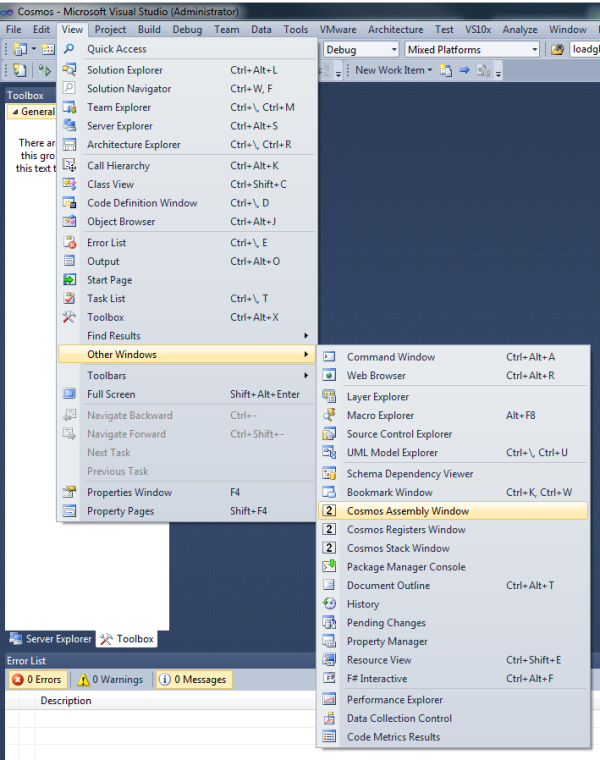Open the Analyze menu

click(520, 30)
